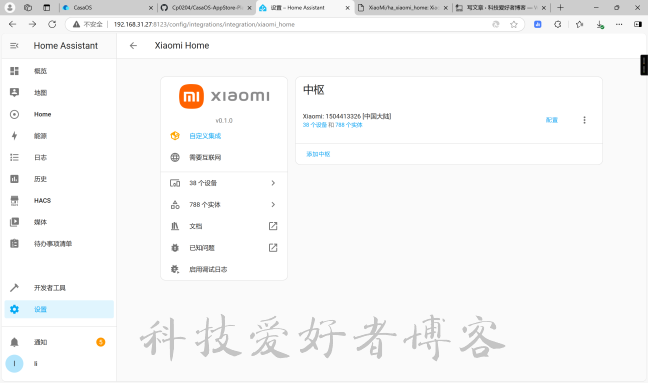Viewport: 648px width, 383px height.
Task: Click the address bar URL
Action: (204, 24)
